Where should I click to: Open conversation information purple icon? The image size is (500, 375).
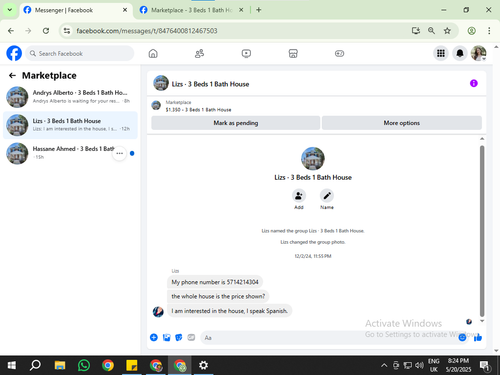(474, 83)
